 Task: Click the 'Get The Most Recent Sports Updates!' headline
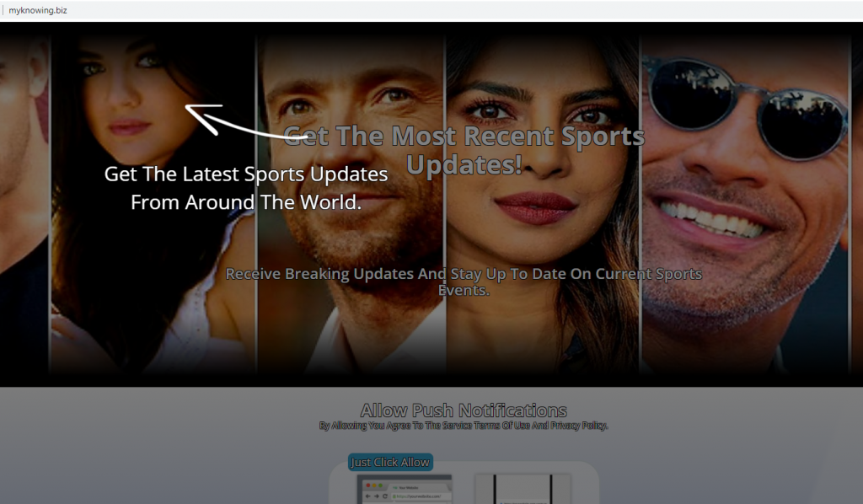464,150
